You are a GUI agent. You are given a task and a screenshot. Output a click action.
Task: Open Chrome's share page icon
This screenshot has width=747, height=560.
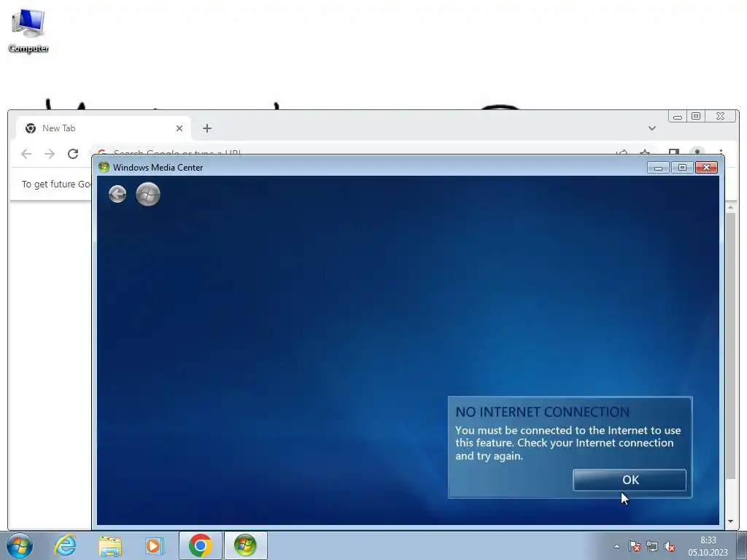[622, 152]
